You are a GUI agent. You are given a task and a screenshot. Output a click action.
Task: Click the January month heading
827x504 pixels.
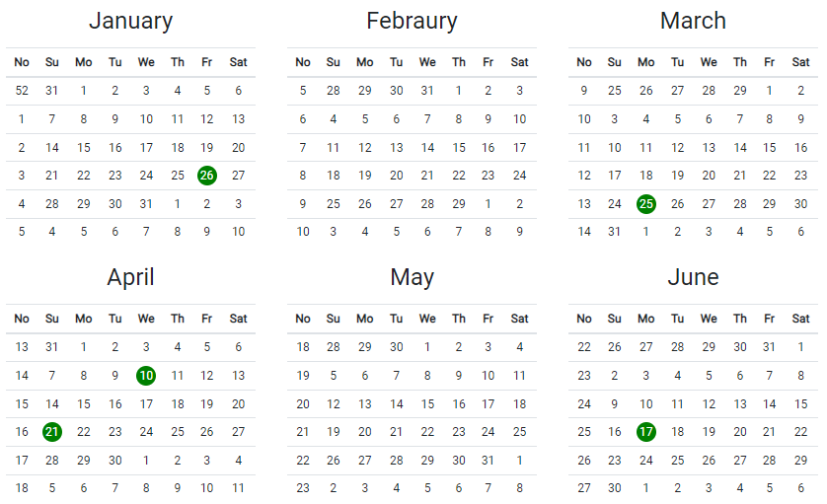(130, 21)
